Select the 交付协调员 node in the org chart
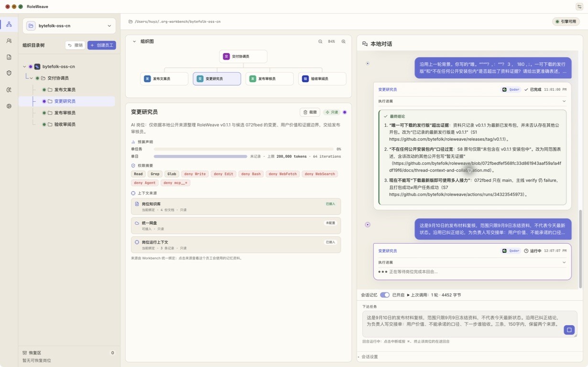Viewport: 588px width, 367px height. point(243,56)
